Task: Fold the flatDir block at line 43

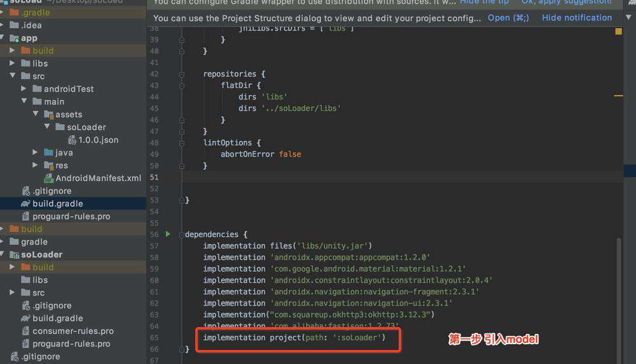Action: [x=182, y=85]
